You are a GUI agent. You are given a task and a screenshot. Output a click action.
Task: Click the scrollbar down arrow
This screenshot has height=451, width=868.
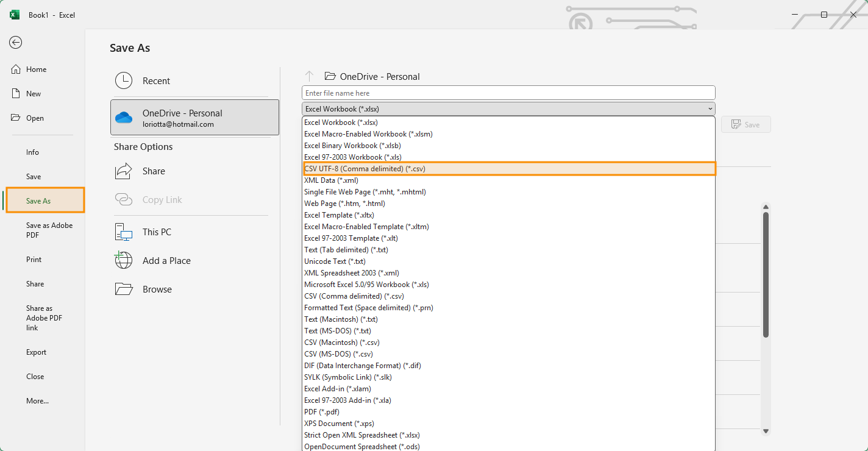point(766,431)
